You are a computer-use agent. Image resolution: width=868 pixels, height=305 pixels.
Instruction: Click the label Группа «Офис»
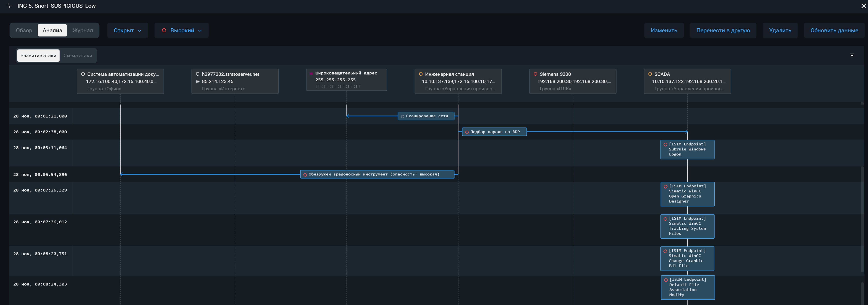(x=104, y=89)
